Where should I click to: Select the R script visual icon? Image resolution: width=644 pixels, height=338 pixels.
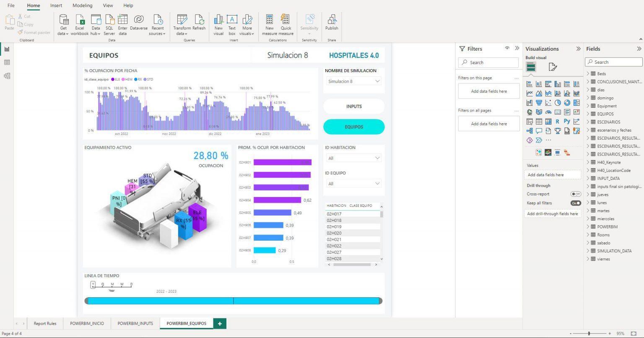[x=558, y=121]
